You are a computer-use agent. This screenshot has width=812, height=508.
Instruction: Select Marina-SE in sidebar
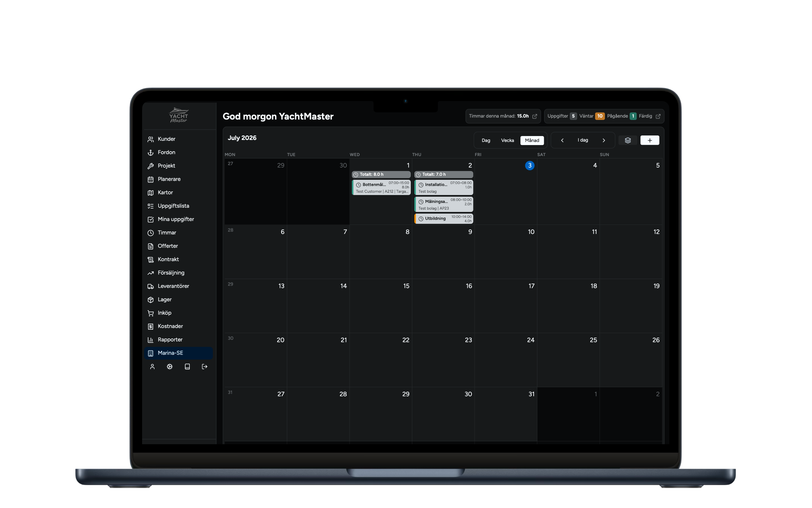coord(178,353)
